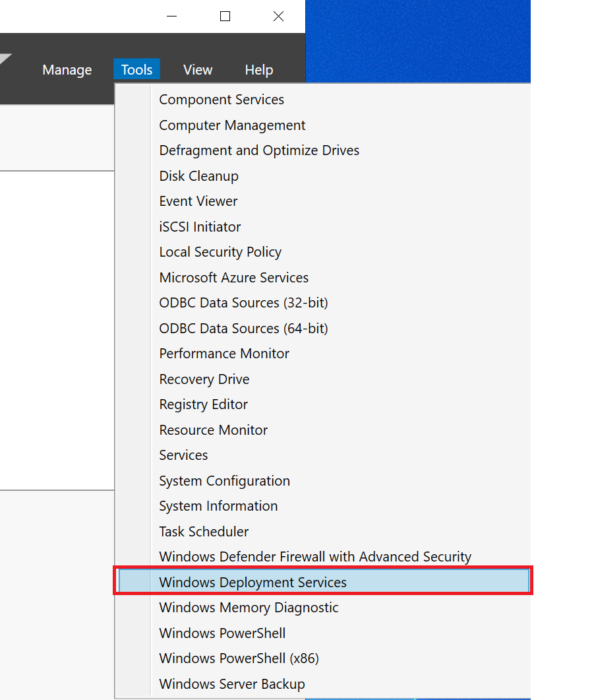Open ODBC Data Sources (64-bit)

coord(243,328)
